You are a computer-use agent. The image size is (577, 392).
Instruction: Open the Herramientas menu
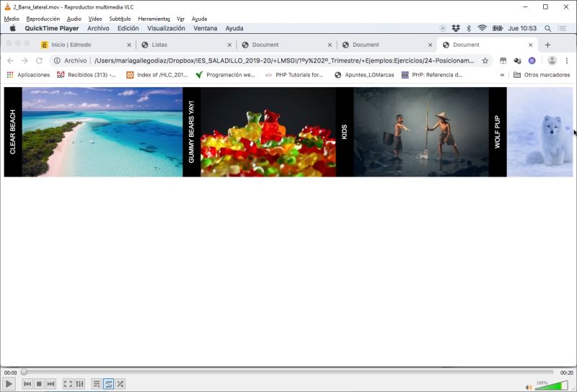pos(154,19)
